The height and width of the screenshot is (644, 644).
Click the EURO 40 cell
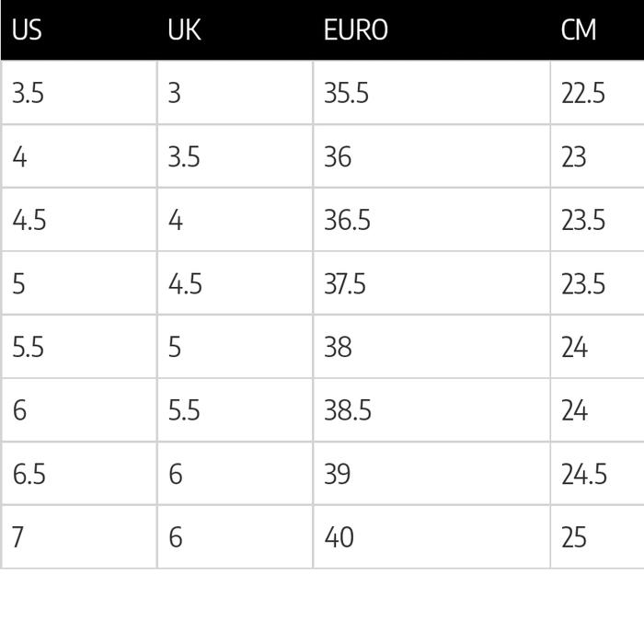coord(339,537)
